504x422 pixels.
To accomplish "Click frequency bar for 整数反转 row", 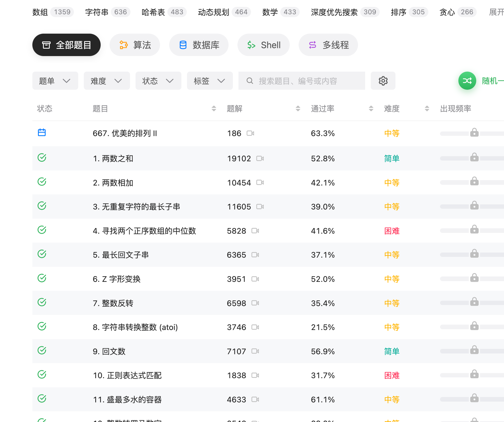I will (x=455, y=303).
